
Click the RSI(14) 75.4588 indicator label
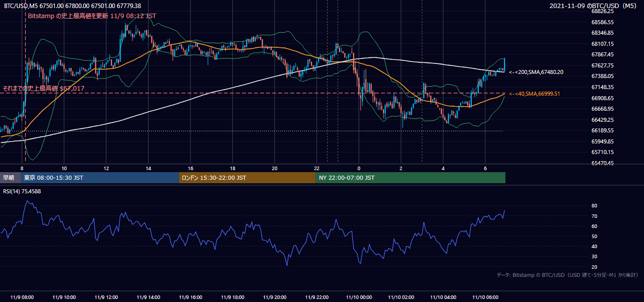[22, 191]
